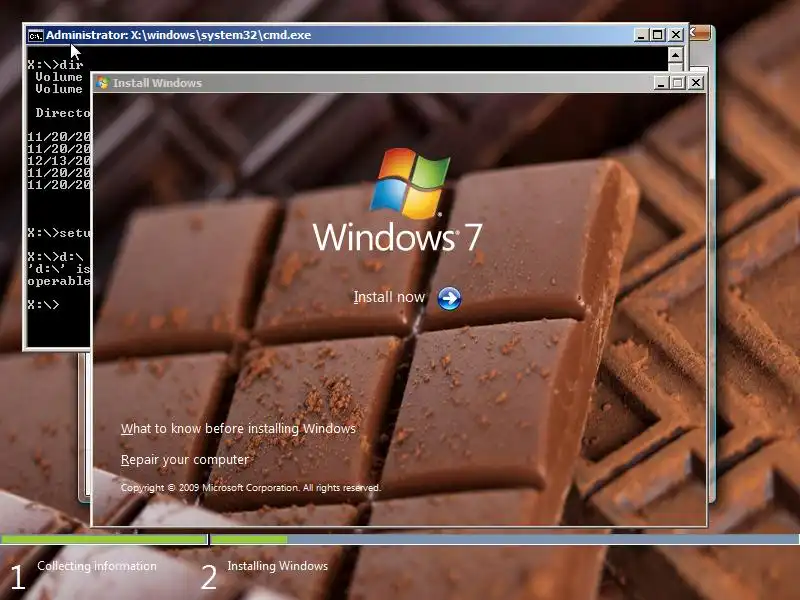
Task: Click the cmd.exe title bar icon
Action: 36,36
